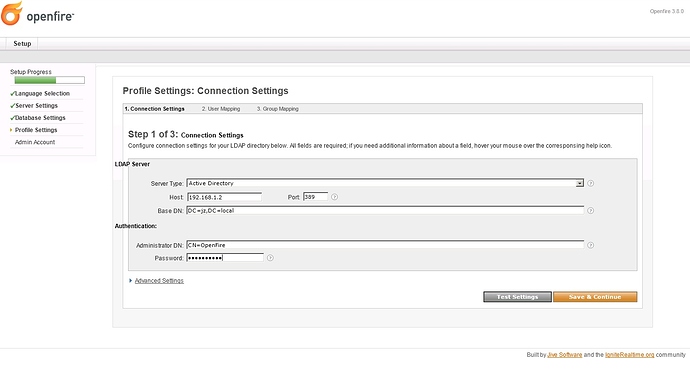Select the Setup tab

click(22, 44)
